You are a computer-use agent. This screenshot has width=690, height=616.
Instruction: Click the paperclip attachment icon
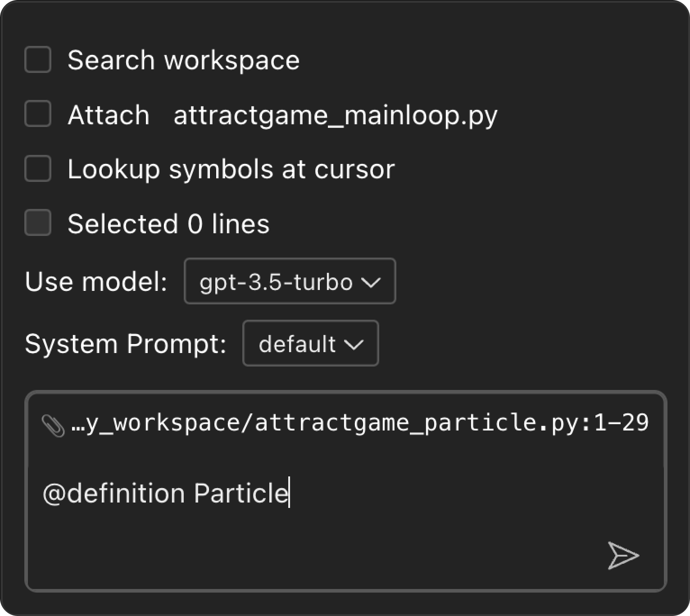[x=53, y=425]
